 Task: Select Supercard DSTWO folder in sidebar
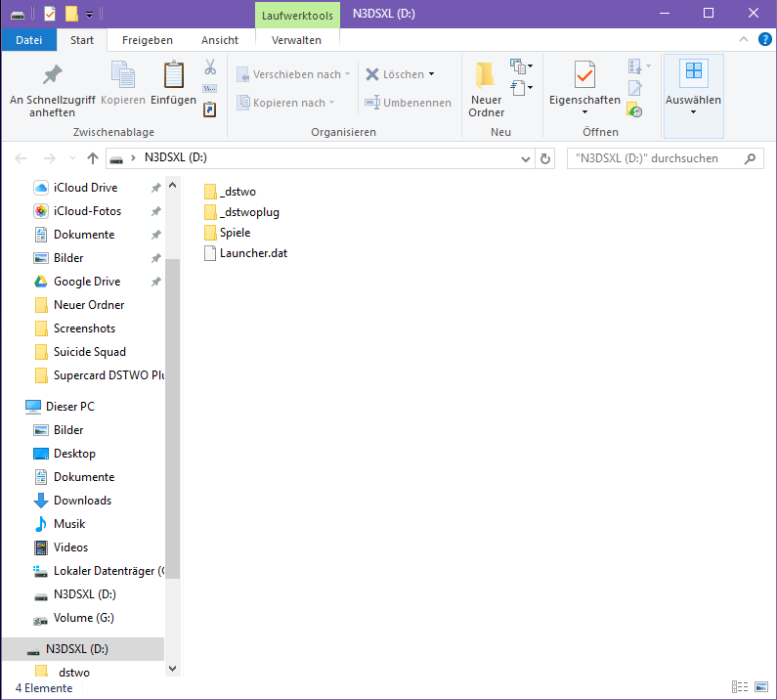click(x=99, y=375)
